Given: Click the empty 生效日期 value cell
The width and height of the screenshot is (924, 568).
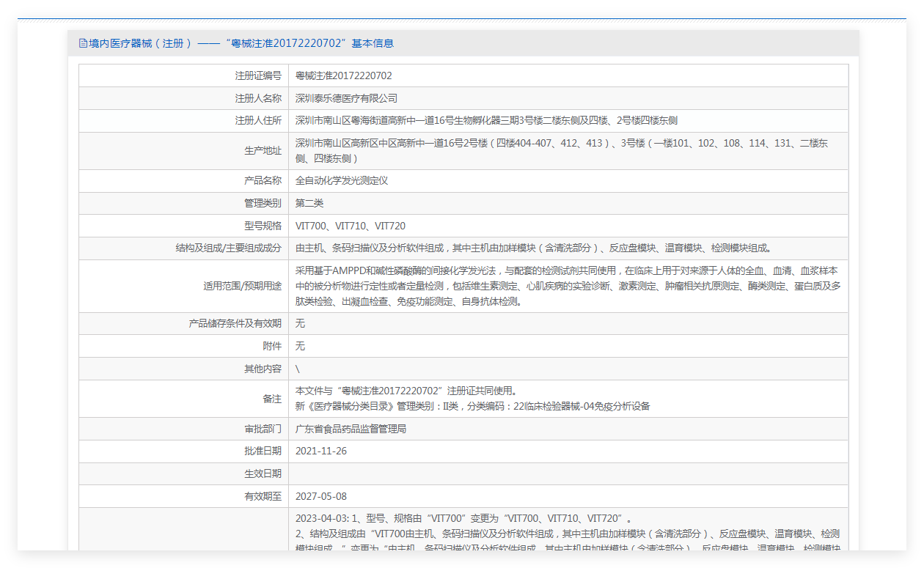Looking at the screenshot, I should 568,473.
